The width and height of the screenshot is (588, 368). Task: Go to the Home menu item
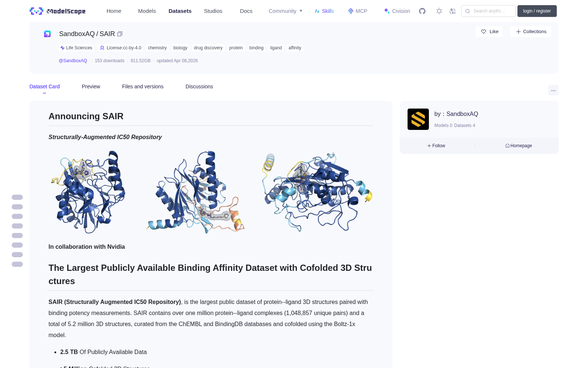114,11
